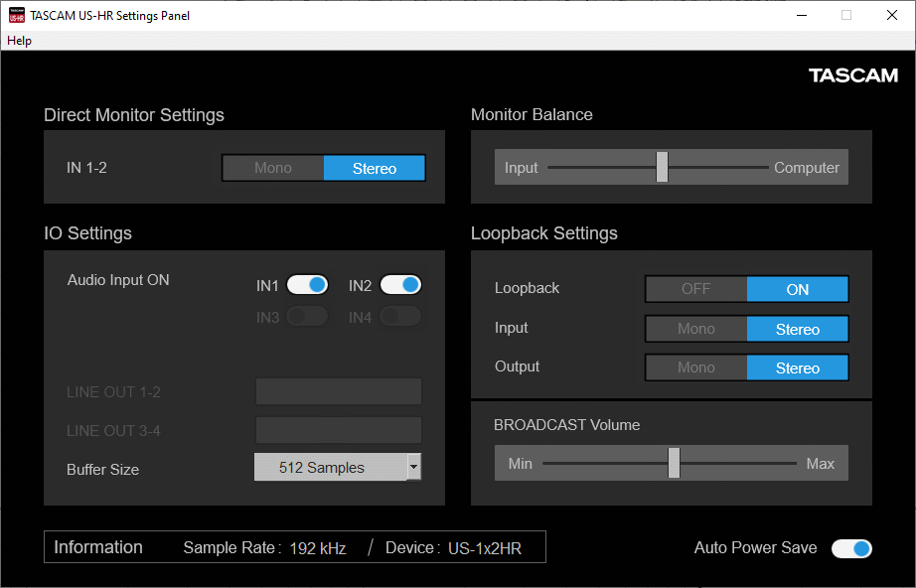
Task: Click the TASCAM US-HR app icon in title bar
Action: click(x=16, y=15)
